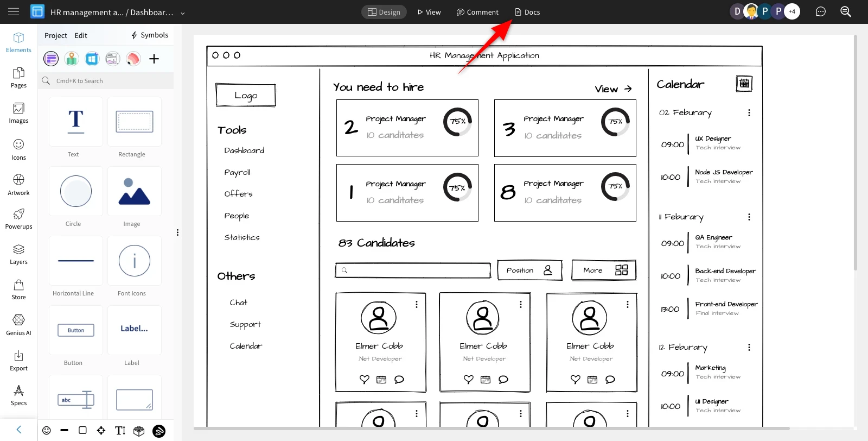Open the Edit menu

click(81, 35)
